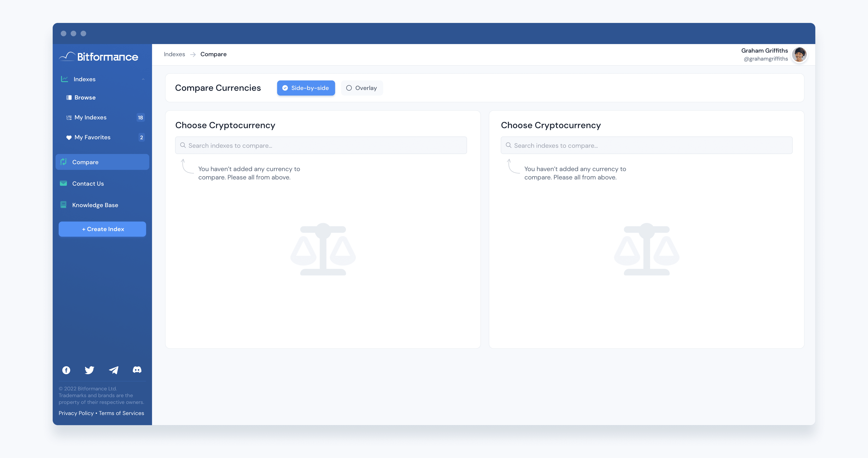Click the My Indexes count badge 18
Screen dimensions: 868x458
coord(141,117)
